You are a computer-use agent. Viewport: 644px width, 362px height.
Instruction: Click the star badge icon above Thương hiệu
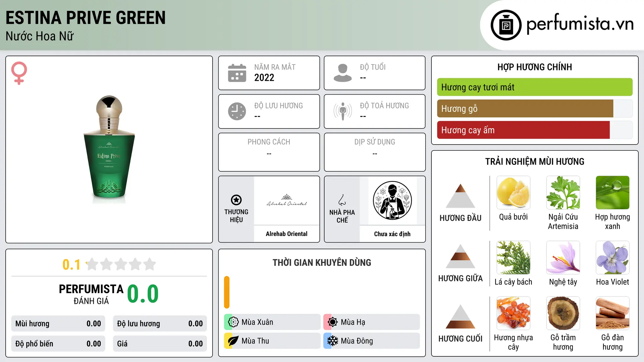click(x=236, y=200)
